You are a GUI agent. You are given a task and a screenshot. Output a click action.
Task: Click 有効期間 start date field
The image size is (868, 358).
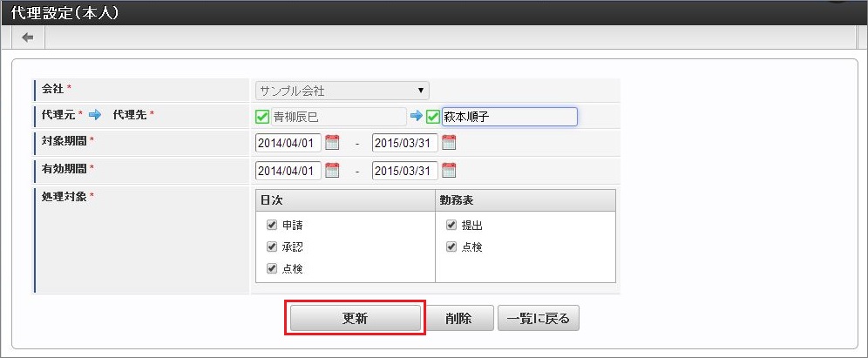[x=288, y=170]
